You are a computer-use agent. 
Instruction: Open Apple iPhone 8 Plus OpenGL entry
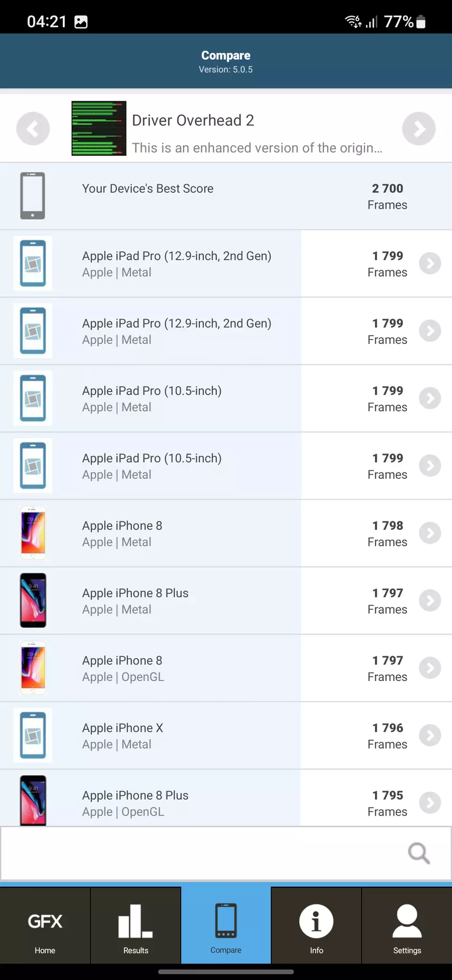(x=136, y=802)
